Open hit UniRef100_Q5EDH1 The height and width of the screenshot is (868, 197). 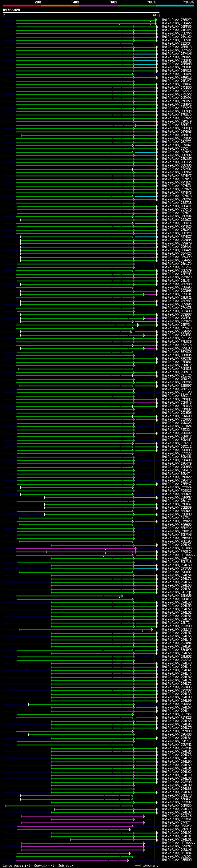pyautogui.click(x=176, y=67)
